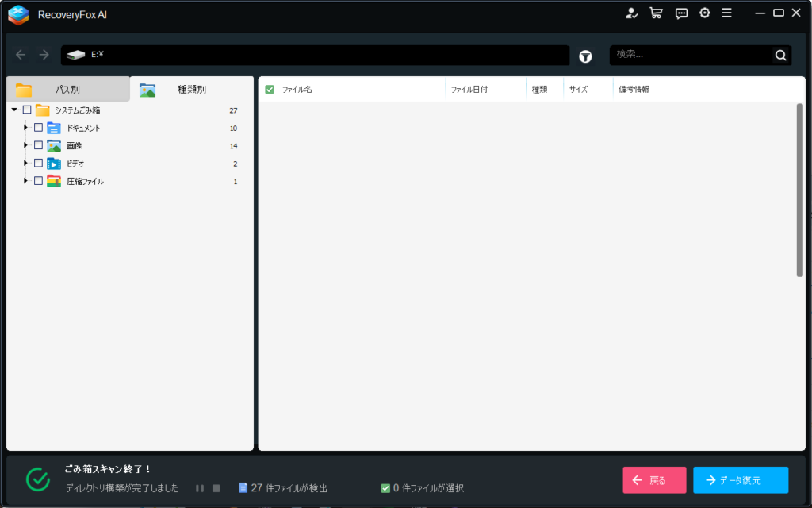The image size is (812, 508).
Task: Expand the 画像 tree node
Action: point(26,145)
